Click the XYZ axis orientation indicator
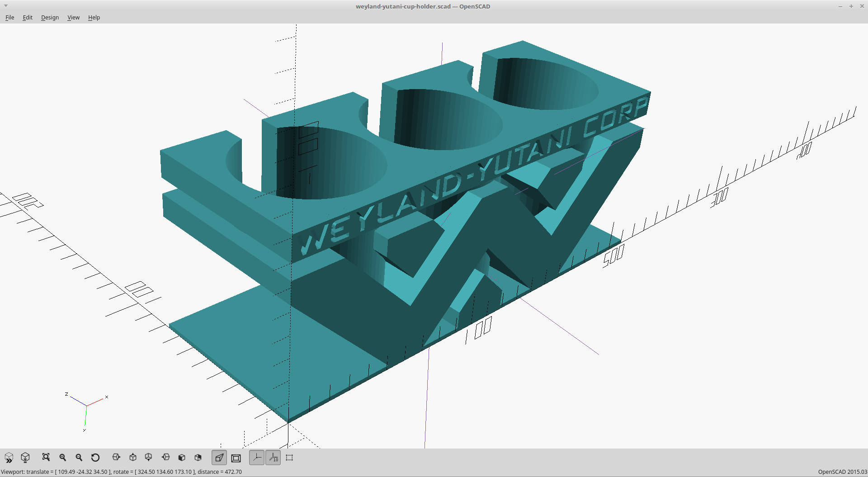 point(86,411)
